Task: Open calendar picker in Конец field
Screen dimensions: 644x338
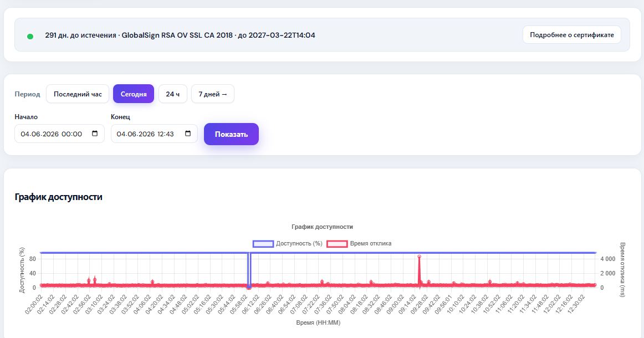Action: tap(188, 134)
